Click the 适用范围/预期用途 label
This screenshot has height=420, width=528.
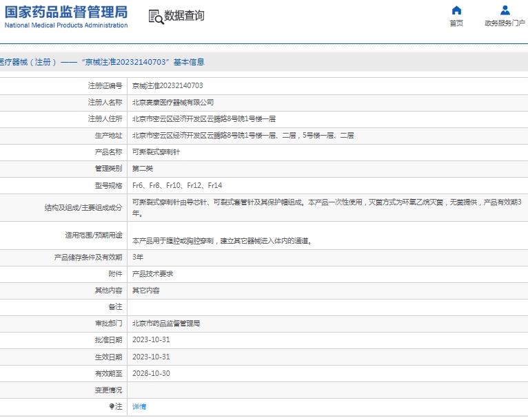coord(94,235)
